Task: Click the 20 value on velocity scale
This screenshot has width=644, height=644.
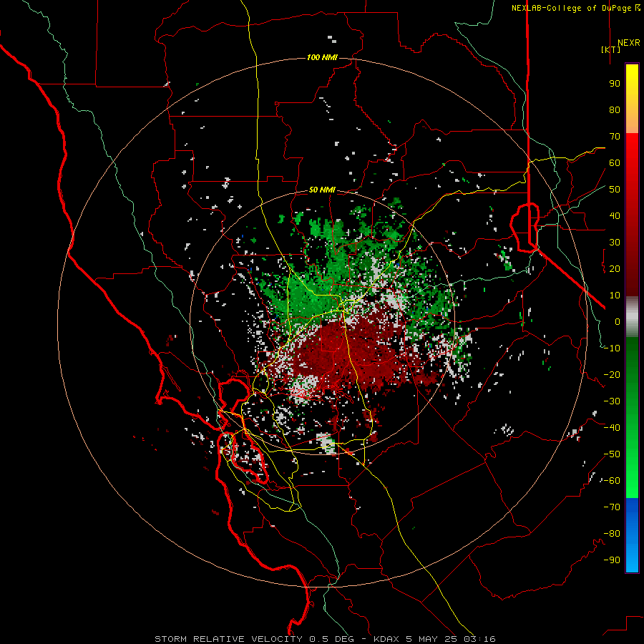Action: [615, 268]
